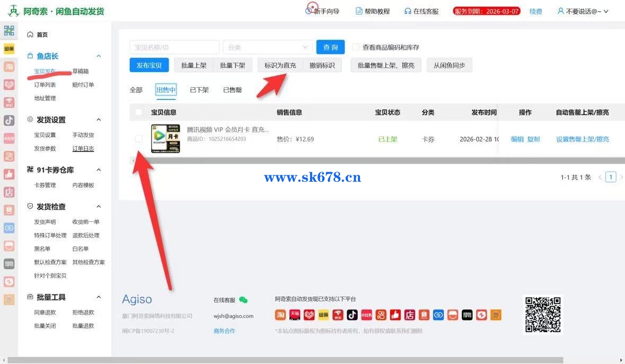The image size is (625, 364).
Task: Expand the user account menu 不要说话@~
Action: coord(583,11)
